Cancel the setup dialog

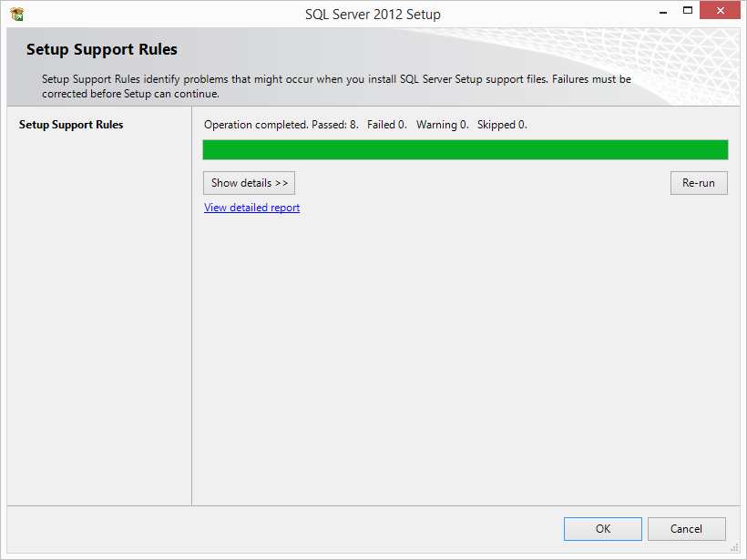click(687, 528)
